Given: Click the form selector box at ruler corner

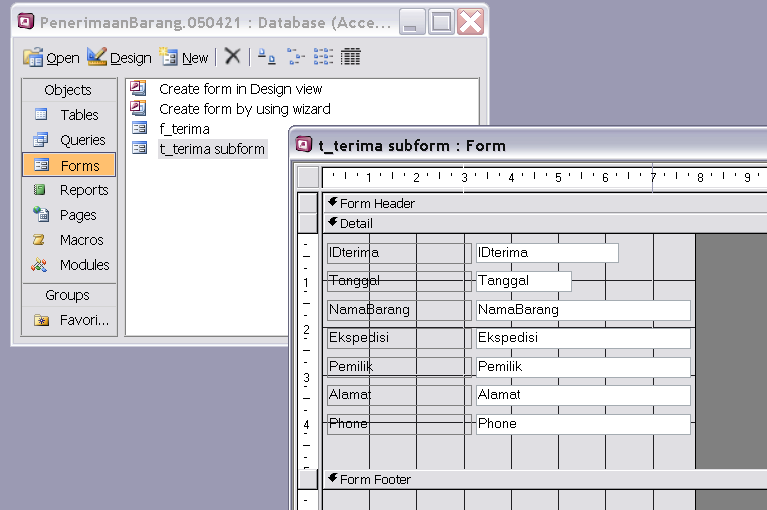Looking at the screenshot, I should tap(308, 177).
